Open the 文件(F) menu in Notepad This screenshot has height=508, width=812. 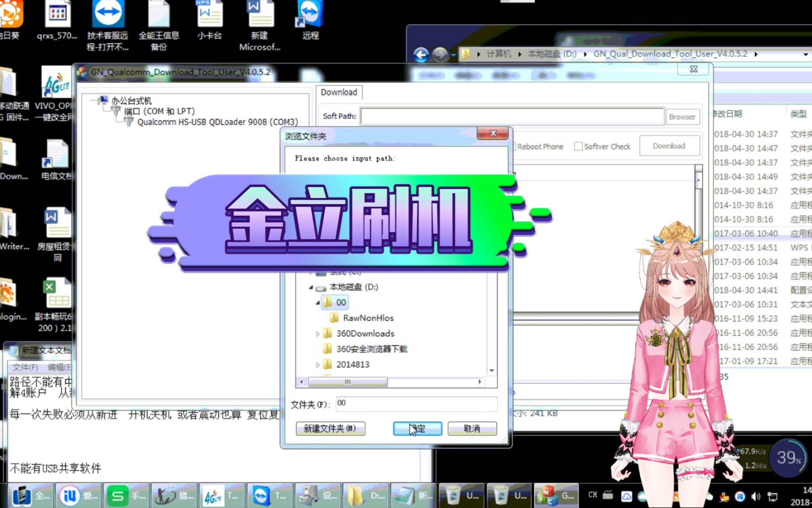pos(25,367)
